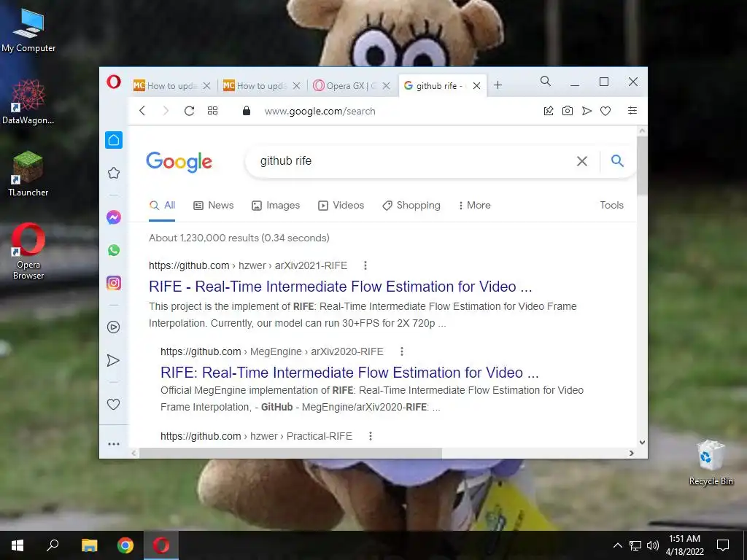Open sidebar Bookmarks star icon
This screenshot has width=747, height=560.
tap(114, 173)
